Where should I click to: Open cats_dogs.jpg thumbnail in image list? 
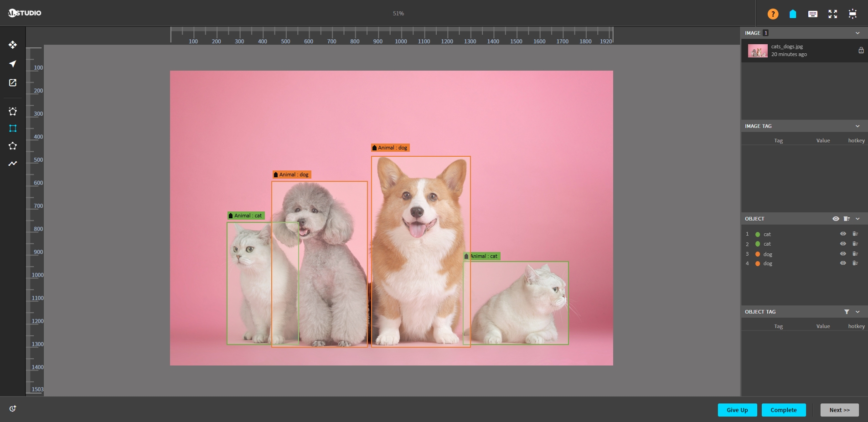[758, 51]
